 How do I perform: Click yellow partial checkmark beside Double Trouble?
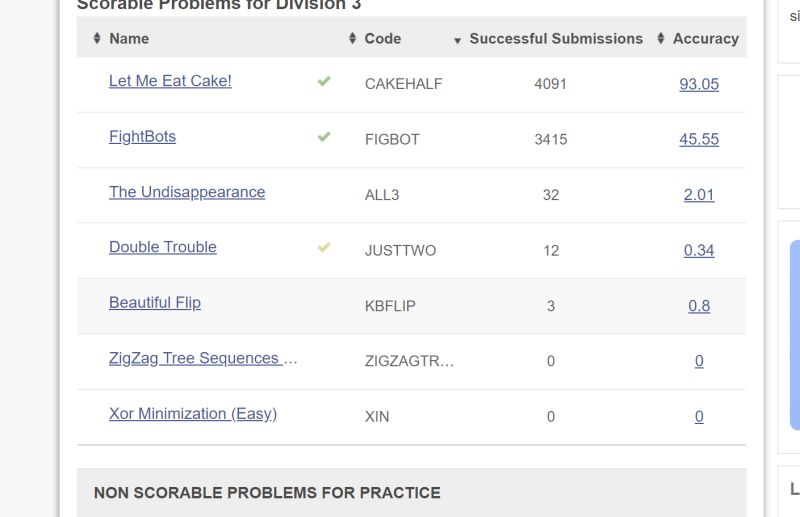tap(324, 247)
